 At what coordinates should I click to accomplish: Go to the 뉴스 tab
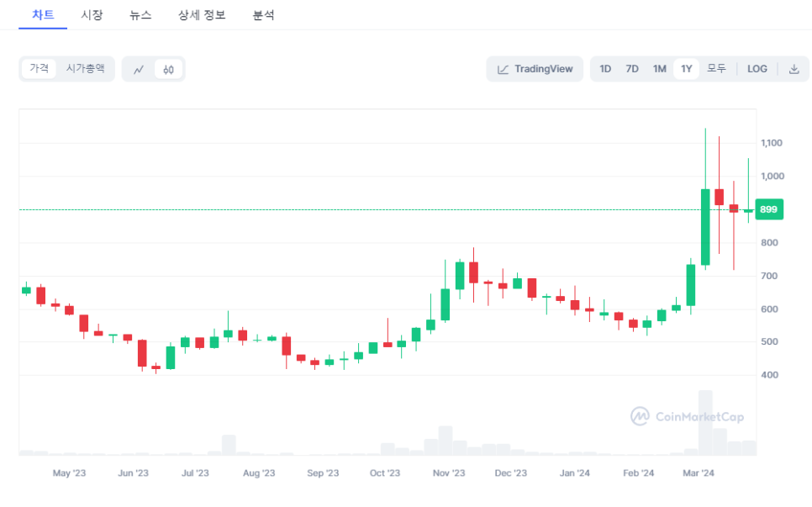coord(140,15)
